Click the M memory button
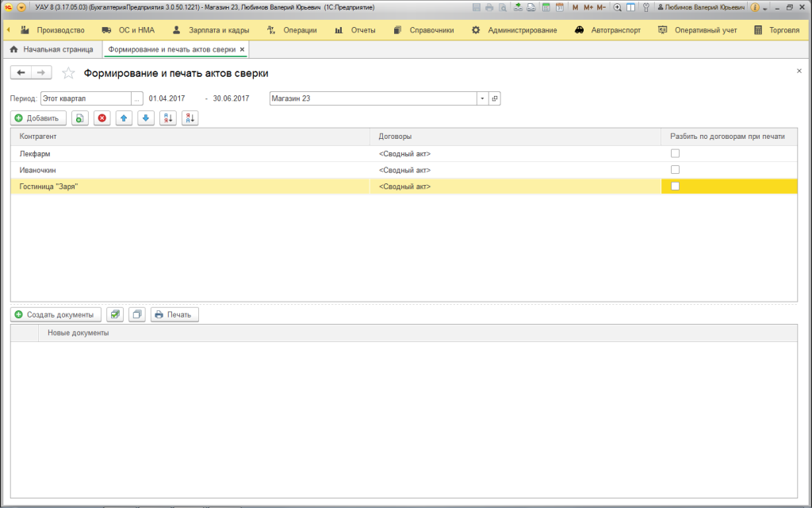 pyautogui.click(x=576, y=8)
